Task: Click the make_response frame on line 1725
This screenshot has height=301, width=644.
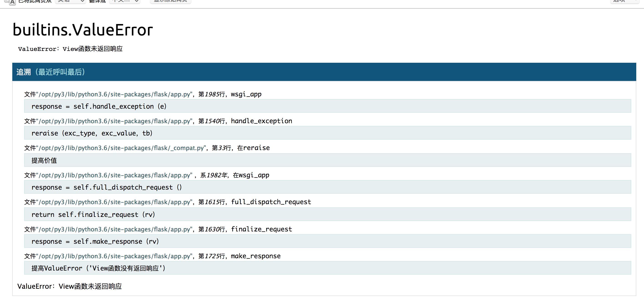Action: point(256,256)
